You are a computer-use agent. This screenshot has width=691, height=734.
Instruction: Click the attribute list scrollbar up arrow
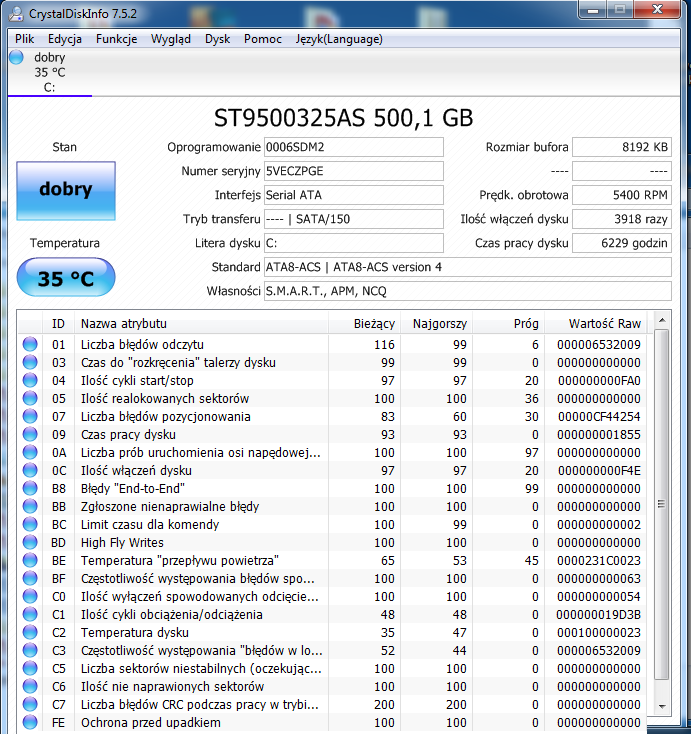pos(662,321)
